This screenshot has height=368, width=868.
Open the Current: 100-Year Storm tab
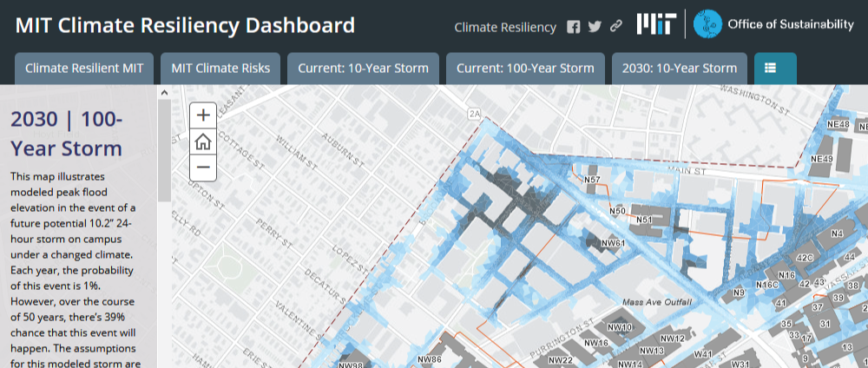point(525,68)
